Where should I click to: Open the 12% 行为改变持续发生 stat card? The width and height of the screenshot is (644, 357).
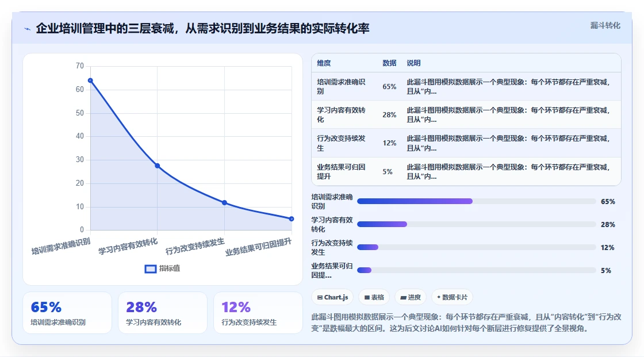pos(258,313)
